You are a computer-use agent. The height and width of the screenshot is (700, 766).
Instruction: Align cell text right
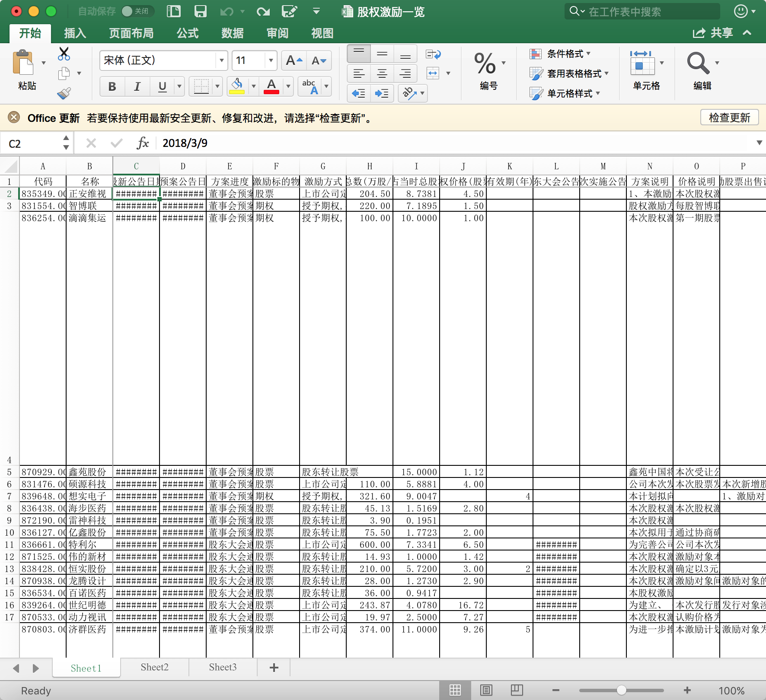coord(405,73)
